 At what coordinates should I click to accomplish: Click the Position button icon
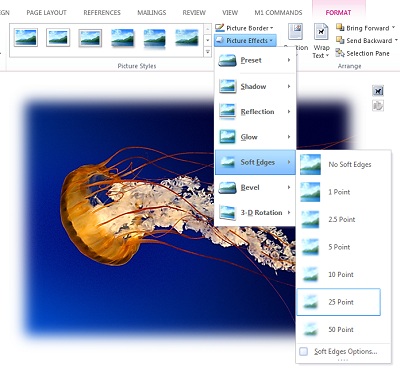tap(295, 32)
